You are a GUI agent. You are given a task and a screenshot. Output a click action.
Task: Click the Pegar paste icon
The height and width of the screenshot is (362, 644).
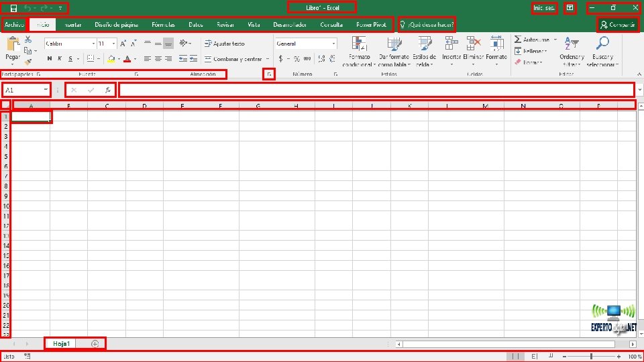click(x=13, y=44)
